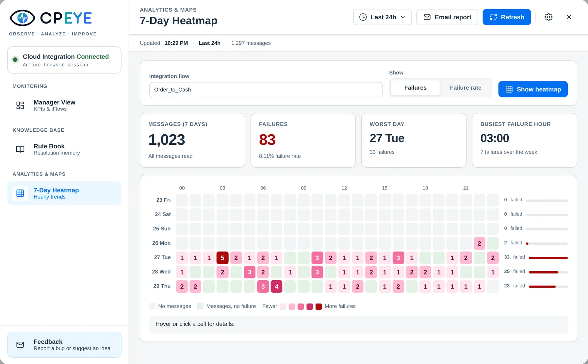
Task: Click the CPEYE eye logo
Action: tap(23, 18)
